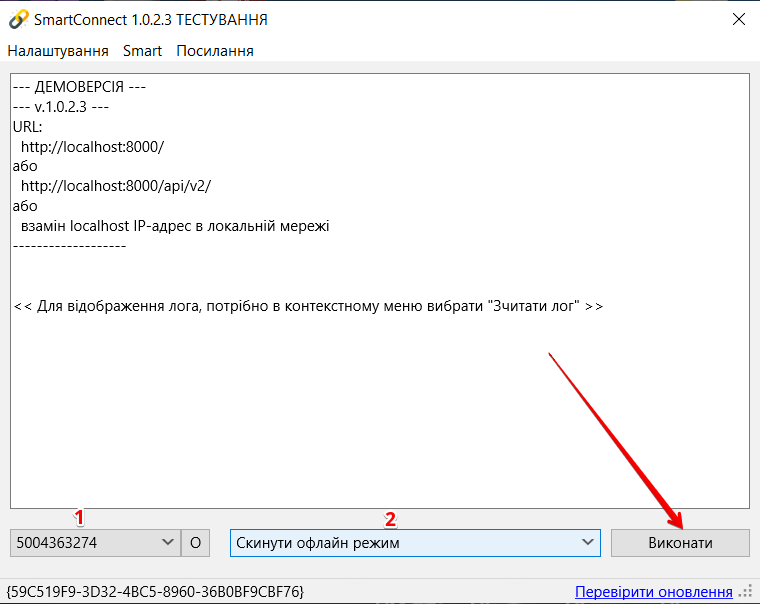Follow the Перевірити оновлення link
This screenshot has width=760, height=604.
pyautogui.click(x=654, y=592)
